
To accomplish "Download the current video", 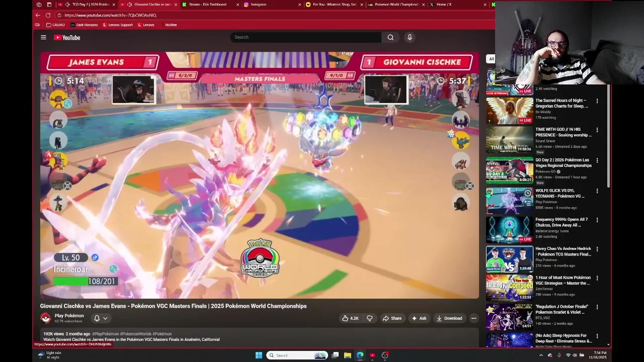I will 449,318.
